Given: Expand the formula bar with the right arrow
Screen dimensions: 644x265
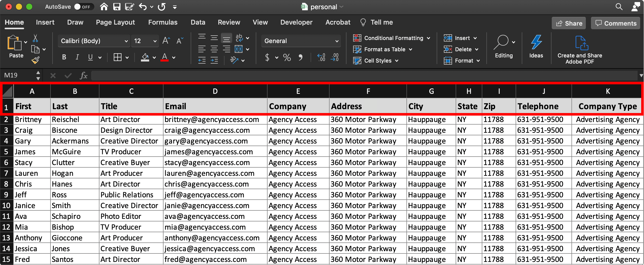Looking at the screenshot, I should tap(641, 76).
